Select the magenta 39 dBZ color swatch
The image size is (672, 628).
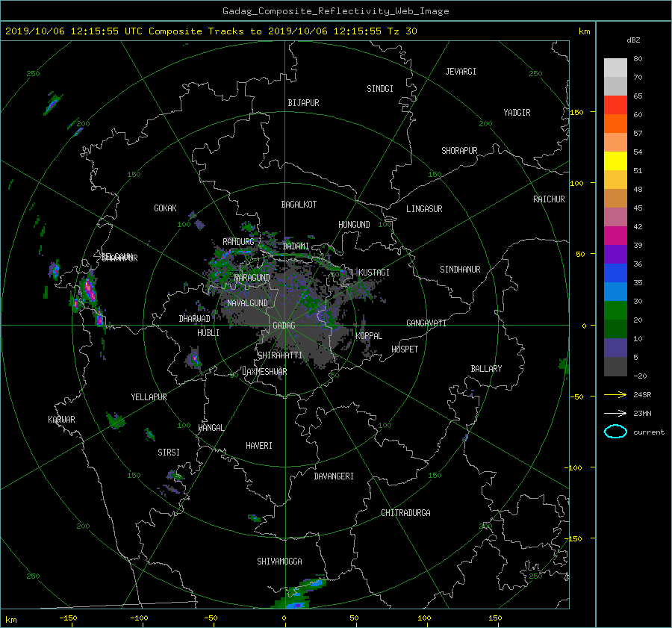615,235
